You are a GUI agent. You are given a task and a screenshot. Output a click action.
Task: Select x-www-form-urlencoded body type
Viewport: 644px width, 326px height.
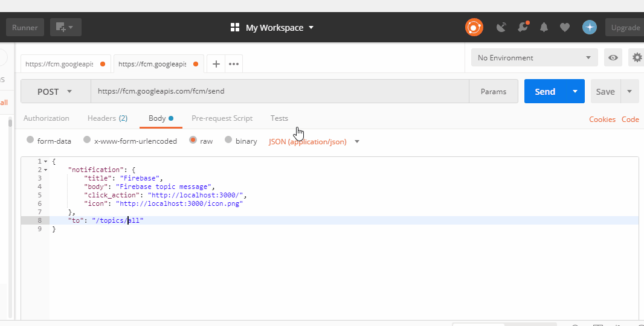(87, 140)
